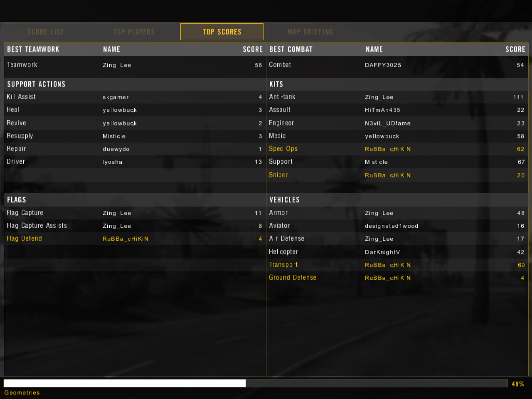Click the Transport vehicle row label

click(x=283, y=265)
